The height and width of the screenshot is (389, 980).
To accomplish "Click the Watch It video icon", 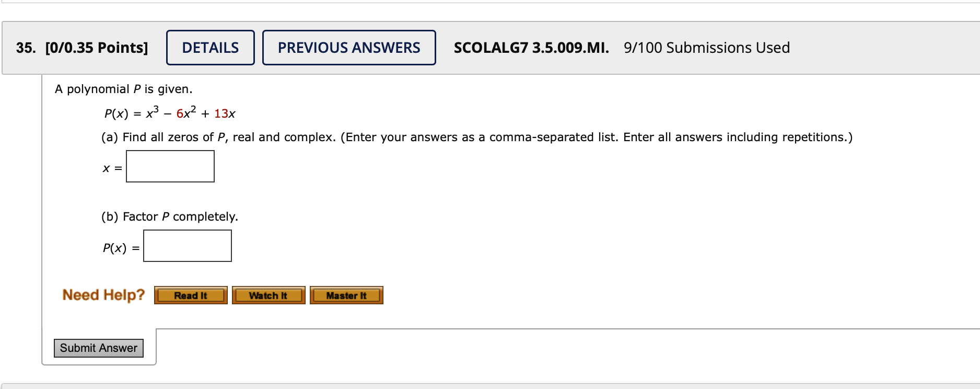I will pos(268,295).
